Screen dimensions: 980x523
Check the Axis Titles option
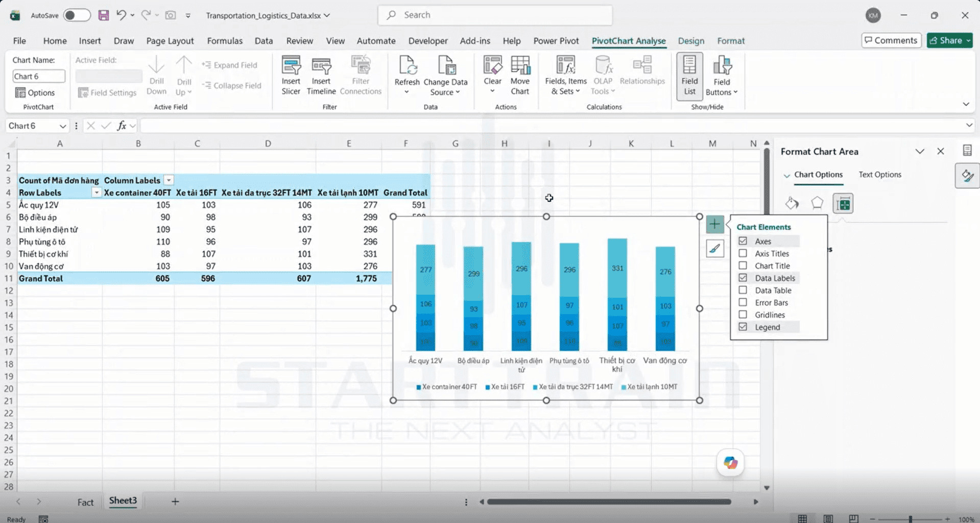743,253
